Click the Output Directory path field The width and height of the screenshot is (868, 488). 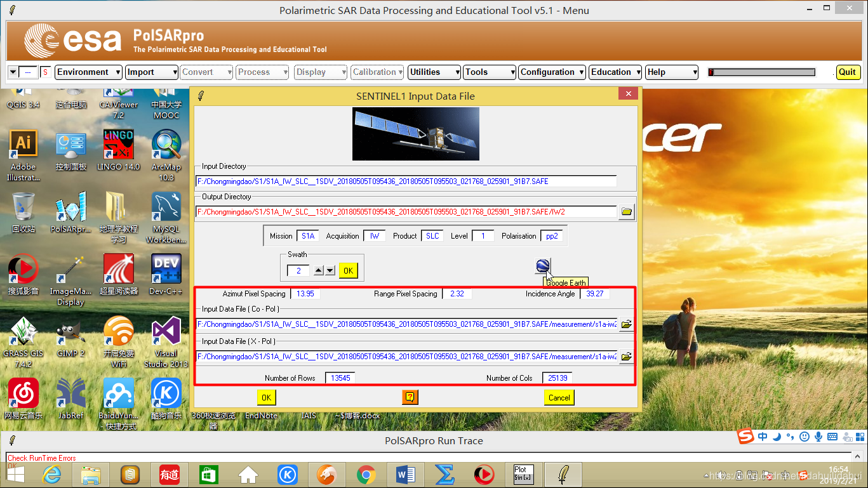pos(406,212)
